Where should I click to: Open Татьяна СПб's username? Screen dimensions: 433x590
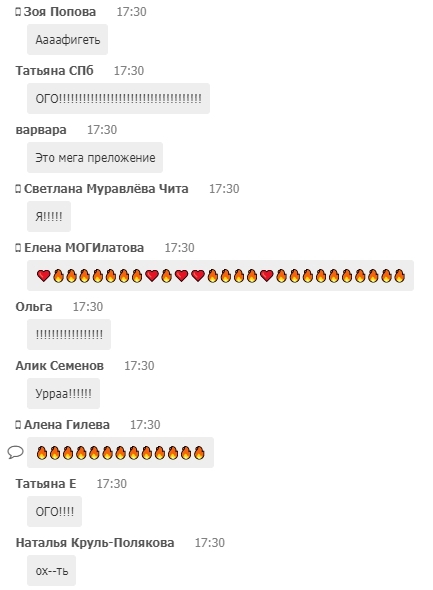(x=55, y=71)
